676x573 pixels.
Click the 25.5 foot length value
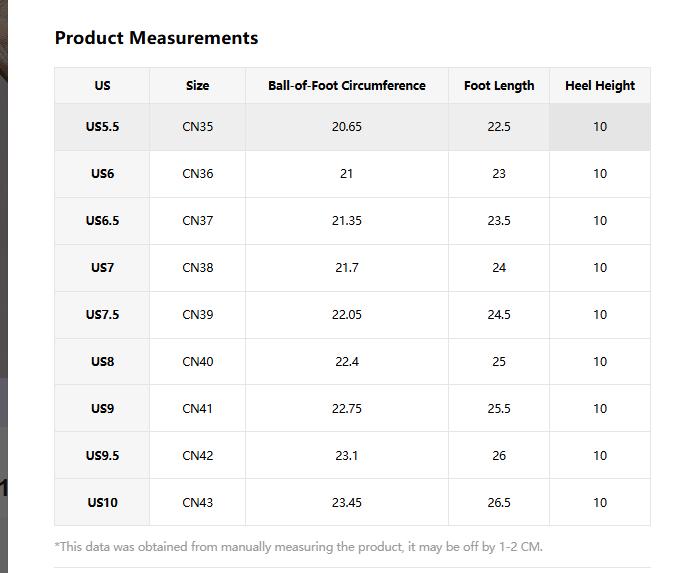click(x=499, y=409)
